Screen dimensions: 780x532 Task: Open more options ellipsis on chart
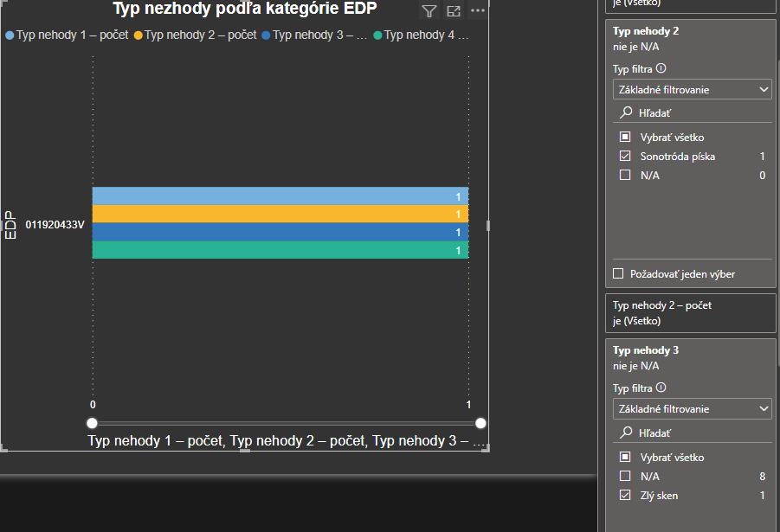(x=478, y=10)
